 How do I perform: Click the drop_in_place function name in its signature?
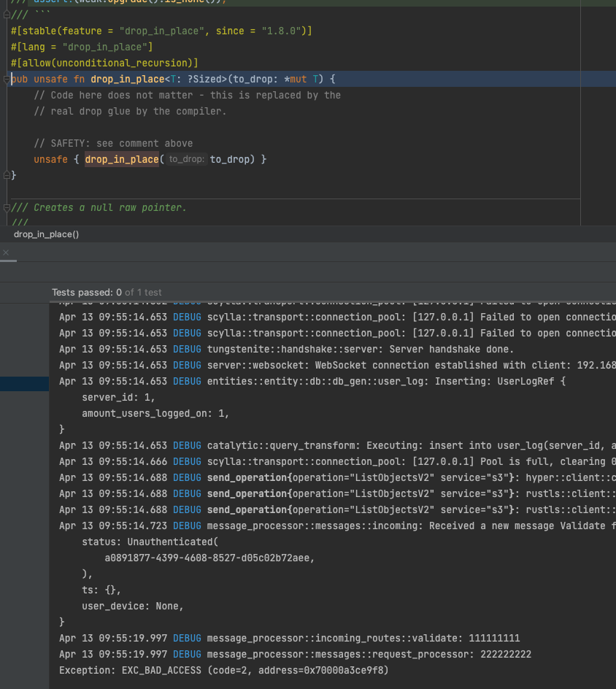128,79
